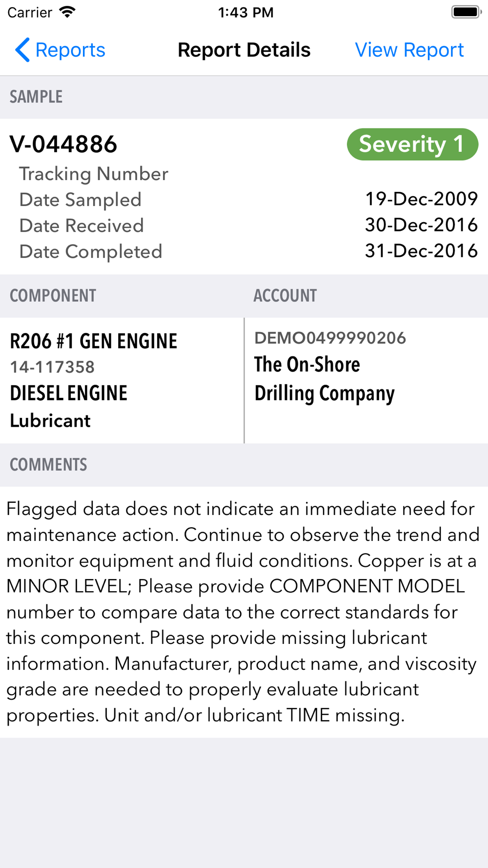Tap component serial 14-117358
488x868 pixels.
(52, 367)
